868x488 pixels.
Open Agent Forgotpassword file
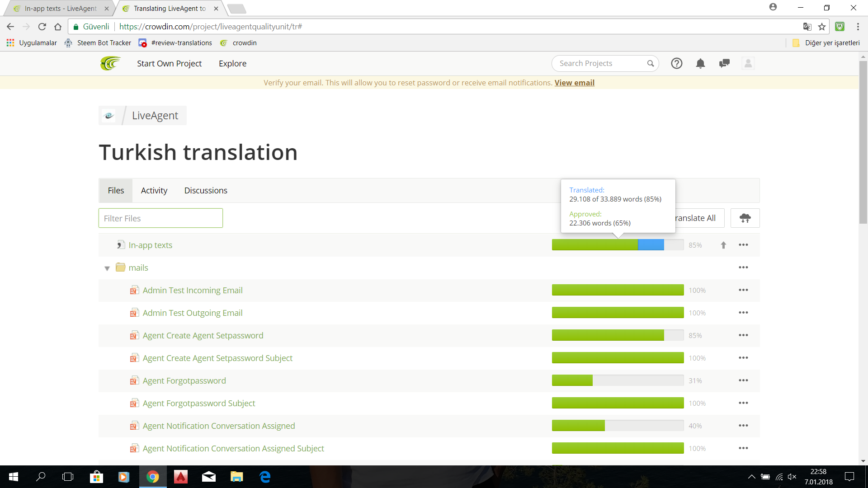coord(184,380)
